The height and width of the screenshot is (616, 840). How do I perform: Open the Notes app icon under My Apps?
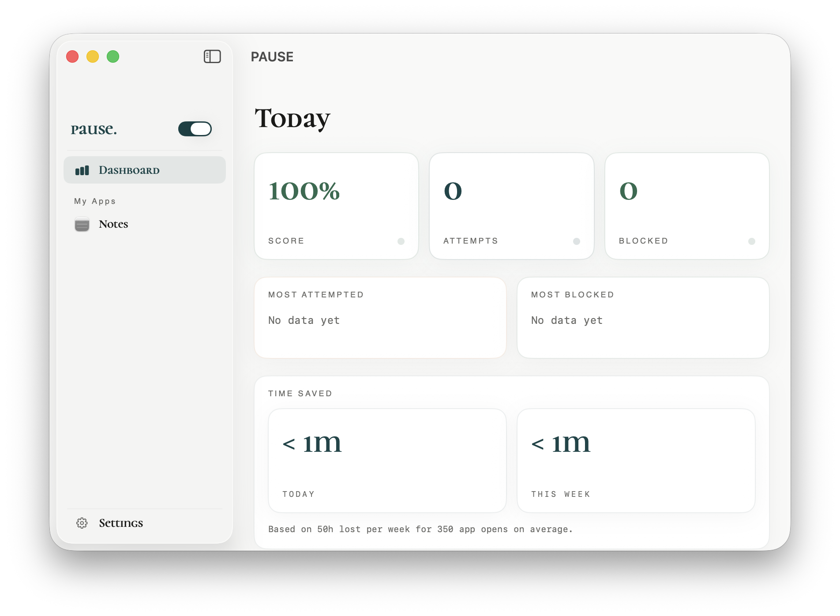click(82, 224)
